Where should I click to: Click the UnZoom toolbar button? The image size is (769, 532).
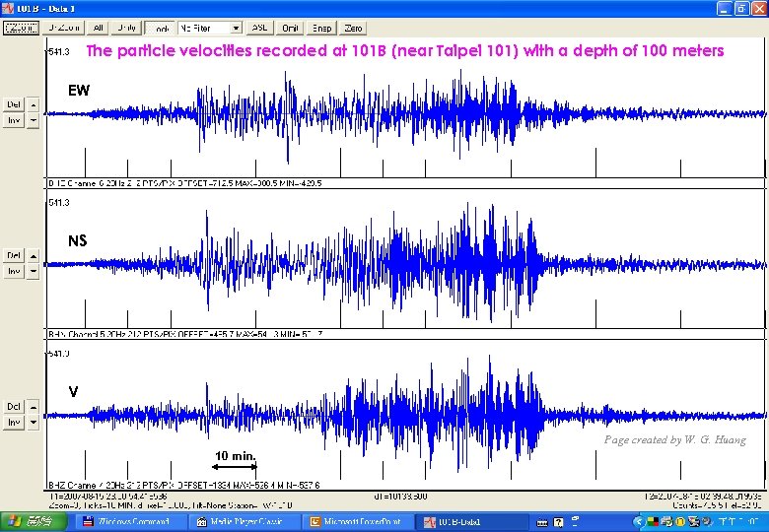point(64,28)
